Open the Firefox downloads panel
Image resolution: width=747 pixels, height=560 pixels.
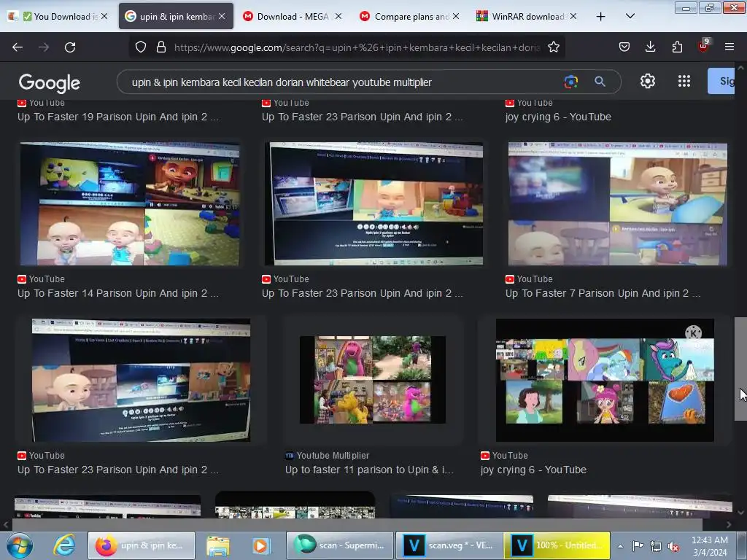click(650, 47)
